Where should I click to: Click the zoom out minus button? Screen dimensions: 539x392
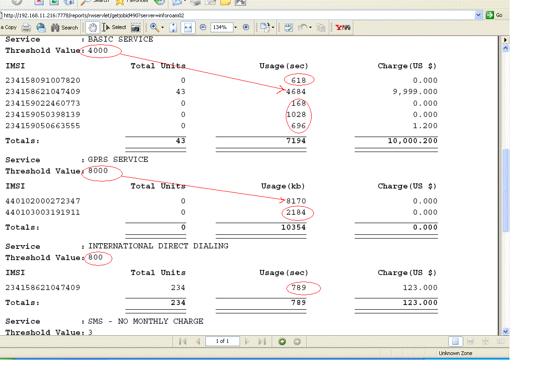pyautogui.click(x=203, y=28)
